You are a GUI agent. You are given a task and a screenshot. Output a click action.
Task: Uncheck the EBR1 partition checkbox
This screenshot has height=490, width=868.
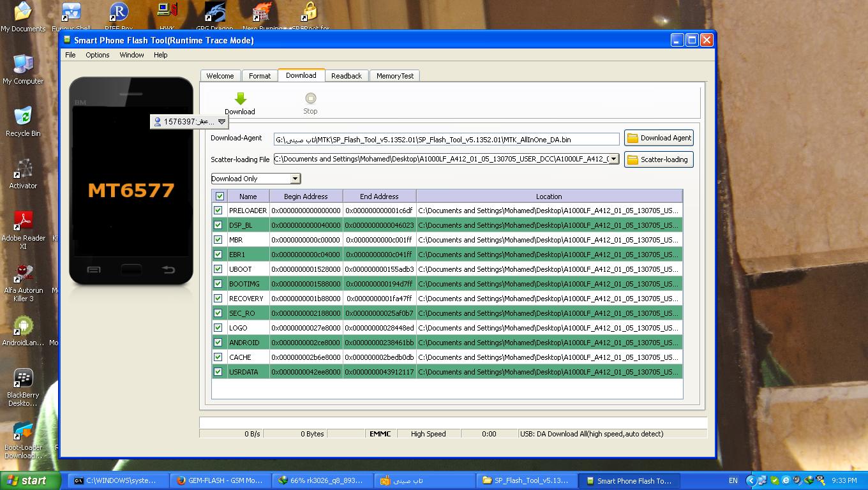click(218, 254)
